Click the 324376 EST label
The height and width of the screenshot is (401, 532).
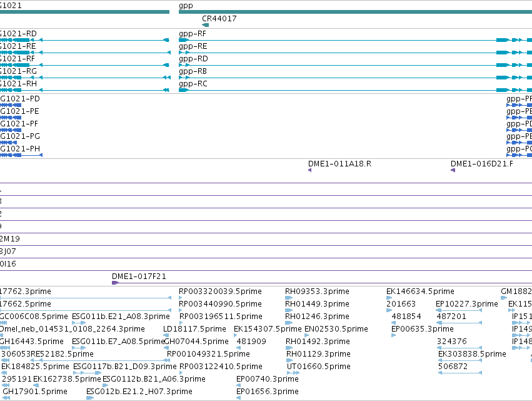click(452, 342)
